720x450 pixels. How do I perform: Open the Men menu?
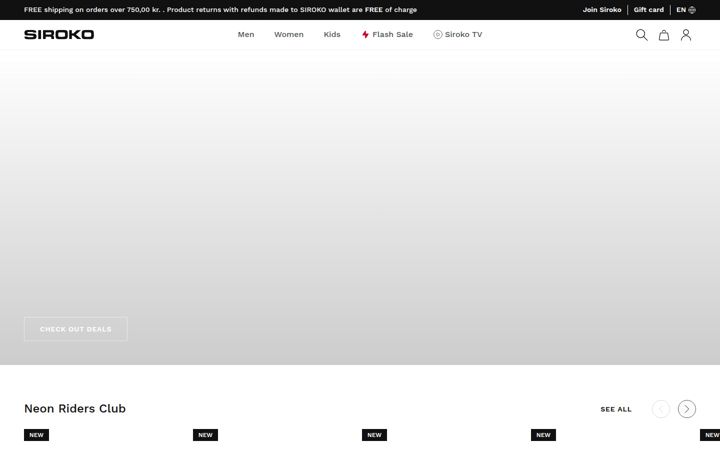[246, 34]
